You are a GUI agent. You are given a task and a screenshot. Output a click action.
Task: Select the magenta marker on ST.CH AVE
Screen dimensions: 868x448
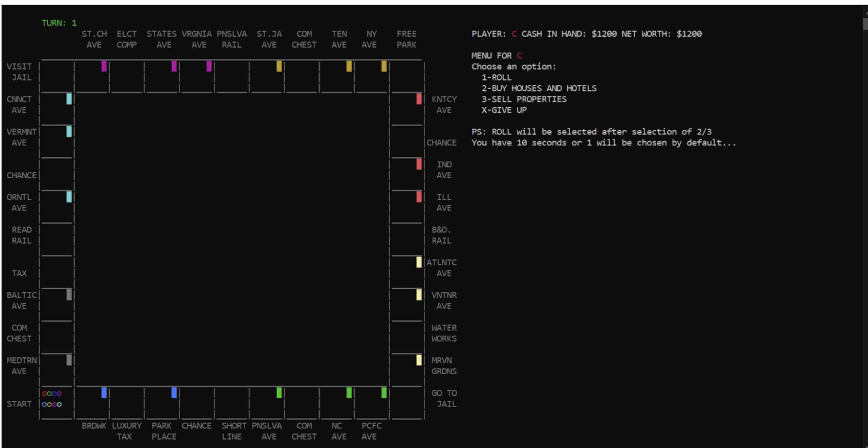[x=104, y=67]
